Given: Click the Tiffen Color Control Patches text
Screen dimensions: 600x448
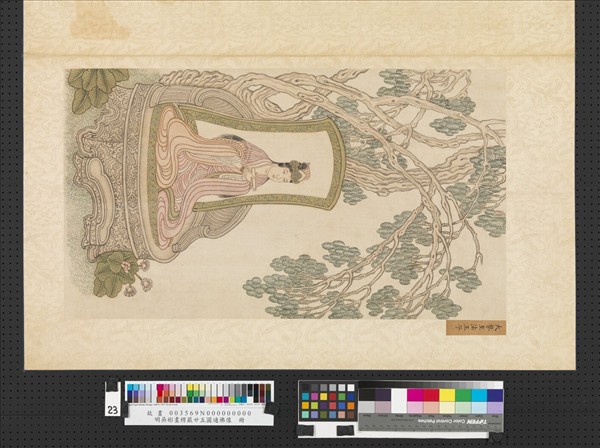Looking at the screenshot, I should click(465, 422).
